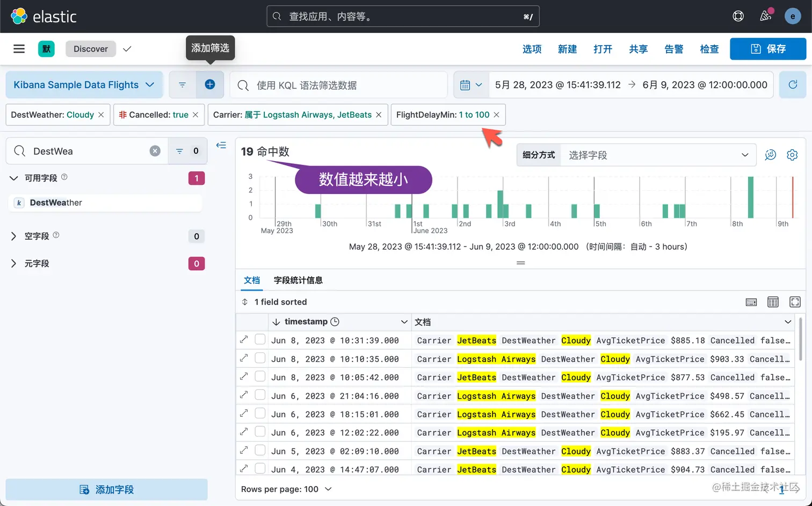Open the edit visualization icon
This screenshot has height=506, width=812.
coord(771,155)
